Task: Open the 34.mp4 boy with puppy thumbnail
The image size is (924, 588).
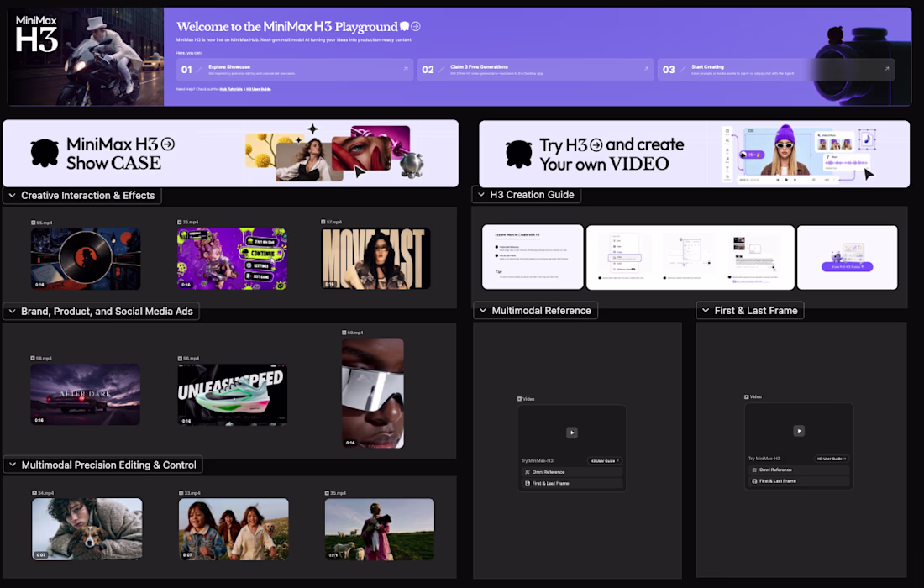Action: [87, 529]
